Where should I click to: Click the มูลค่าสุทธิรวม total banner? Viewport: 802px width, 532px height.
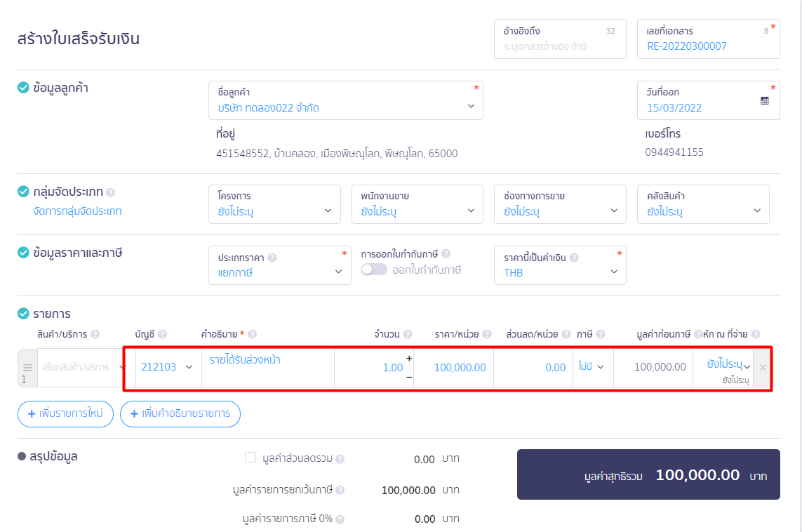pos(648,474)
